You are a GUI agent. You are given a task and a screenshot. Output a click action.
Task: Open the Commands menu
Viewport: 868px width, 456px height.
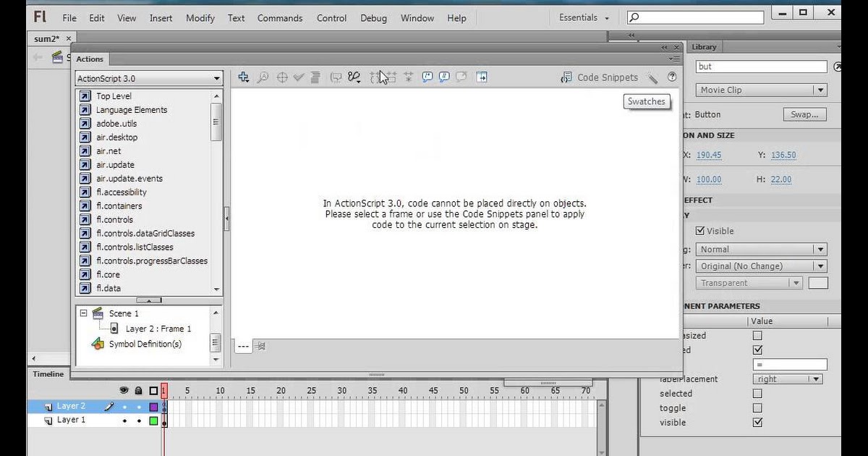pos(280,18)
